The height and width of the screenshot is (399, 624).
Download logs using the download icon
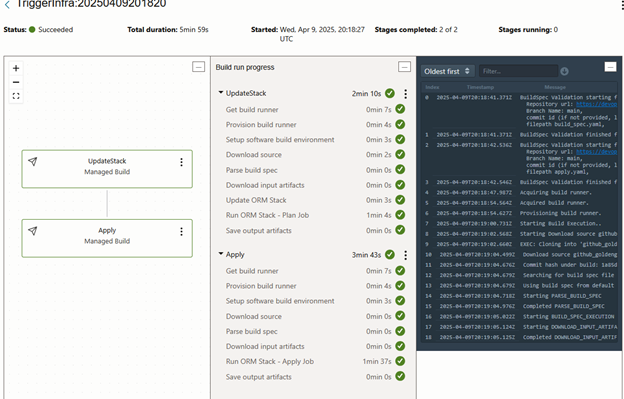point(564,71)
